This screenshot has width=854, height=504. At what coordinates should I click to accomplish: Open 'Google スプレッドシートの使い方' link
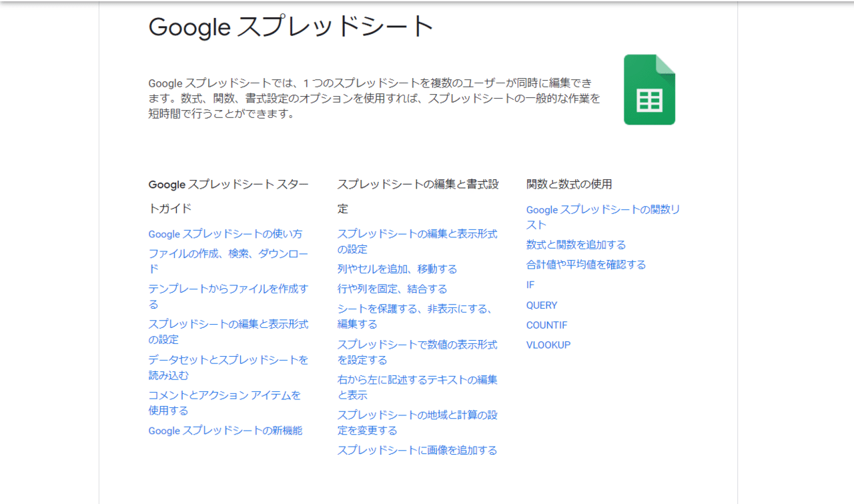[x=225, y=234]
